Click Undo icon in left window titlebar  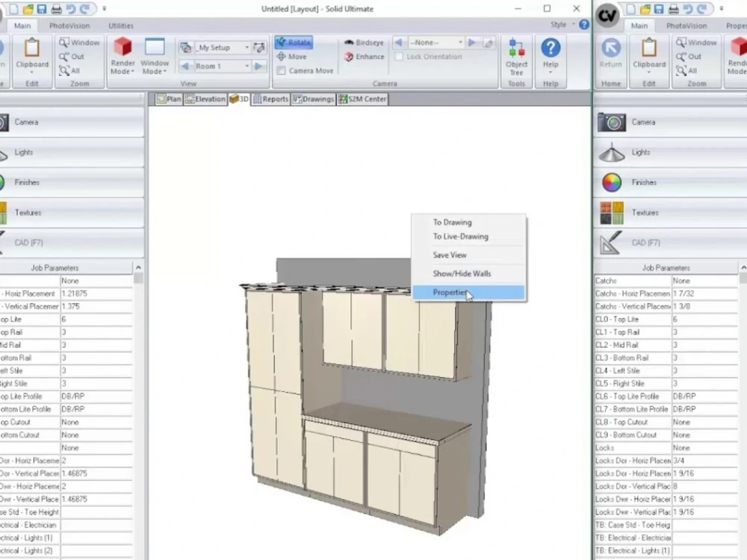coord(70,8)
